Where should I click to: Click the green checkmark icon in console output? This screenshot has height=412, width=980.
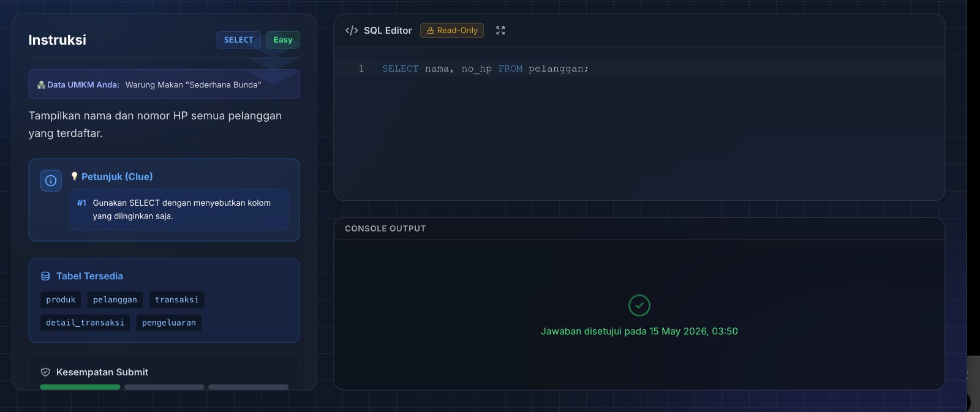pyautogui.click(x=639, y=305)
